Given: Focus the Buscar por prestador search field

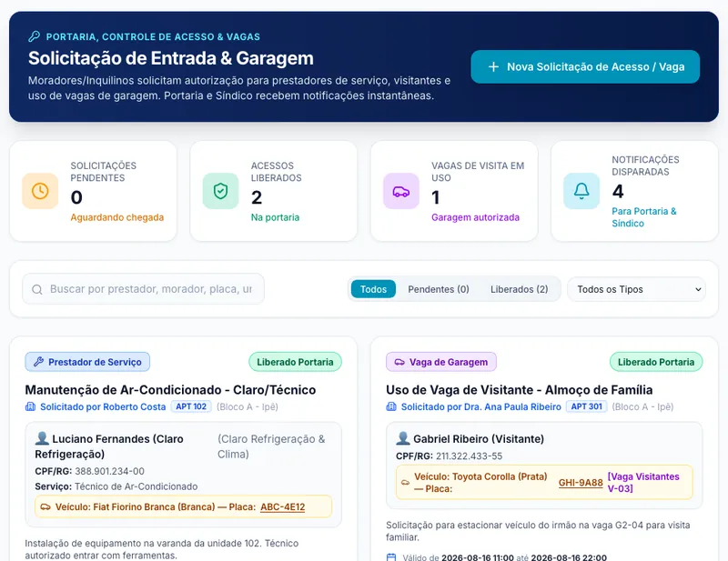Looking at the screenshot, I should click(144, 289).
